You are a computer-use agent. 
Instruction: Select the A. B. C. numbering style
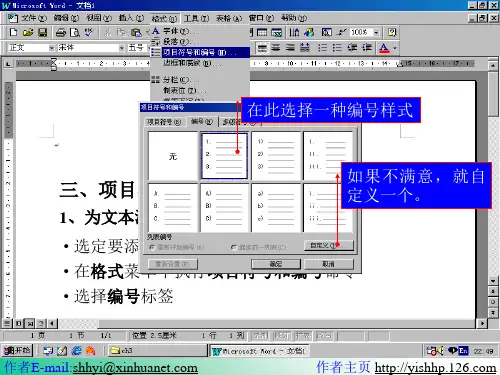pyautogui.click(x=173, y=207)
